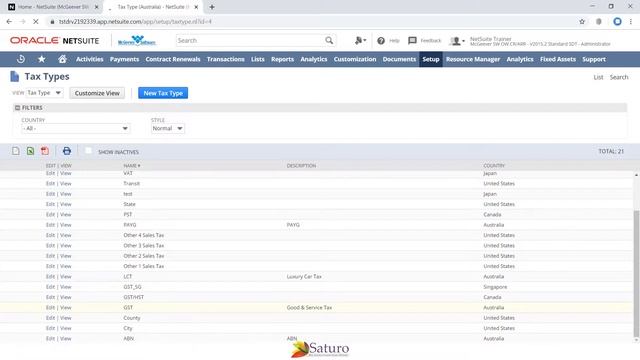This screenshot has height=360, width=640.
Task: Click the McGeever Software company logo
Action: tap(137, 40)
